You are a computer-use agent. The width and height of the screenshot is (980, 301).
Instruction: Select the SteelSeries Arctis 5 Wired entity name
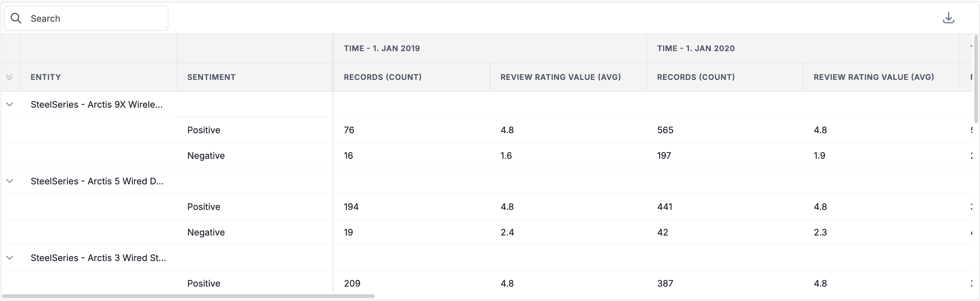pyautogui.click(x=97, y=181)
